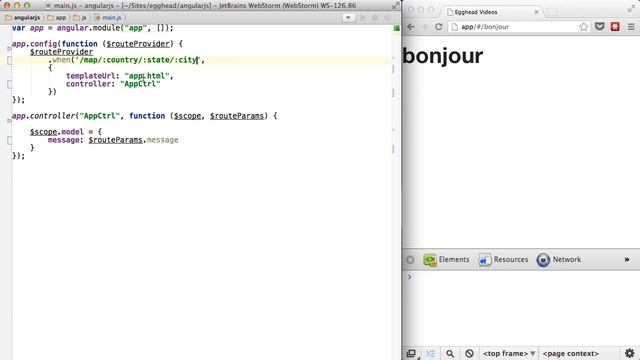Viewport: 640px width, 360px height.
Task: Open the page context selector
Action: point(570,353)
